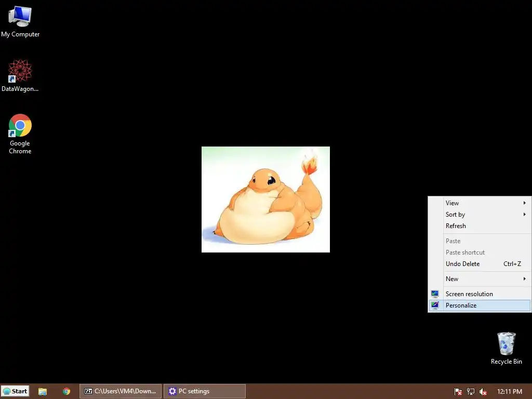Viewport: 532px width, 399px height.
Task: Open the network status tray icon
Action: coord(471,392)
